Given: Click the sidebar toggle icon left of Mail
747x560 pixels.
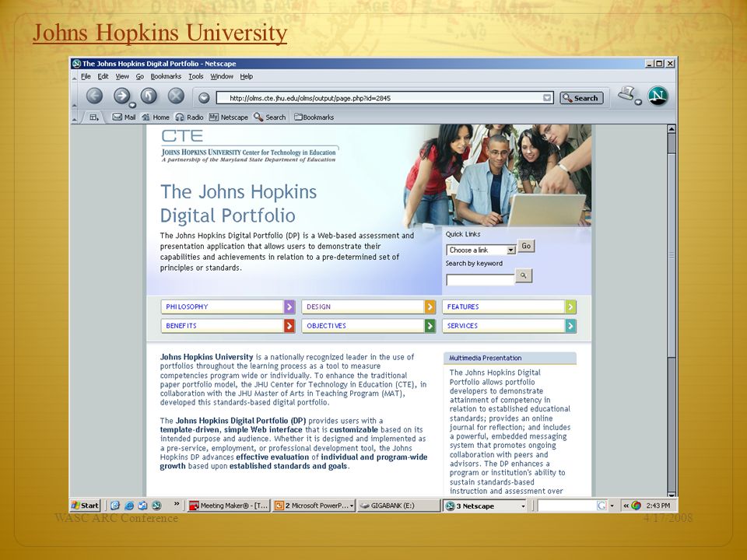Looking at the screenshot, I should point(94,117).
